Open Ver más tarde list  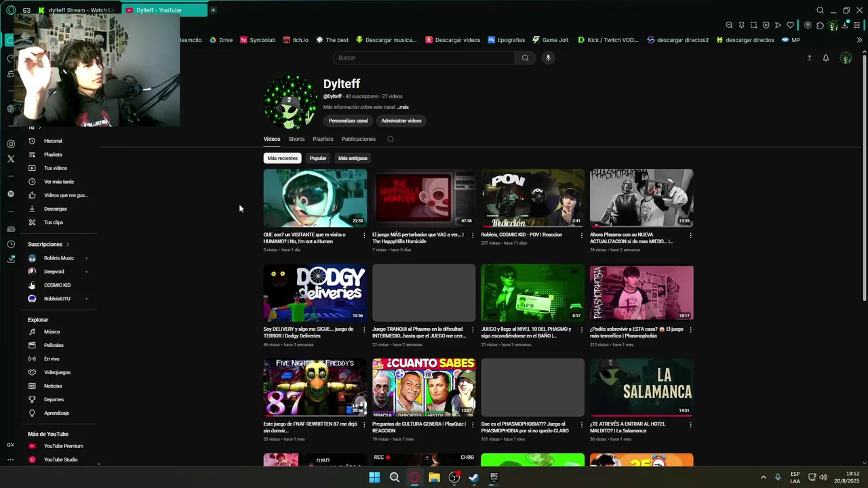59,182
